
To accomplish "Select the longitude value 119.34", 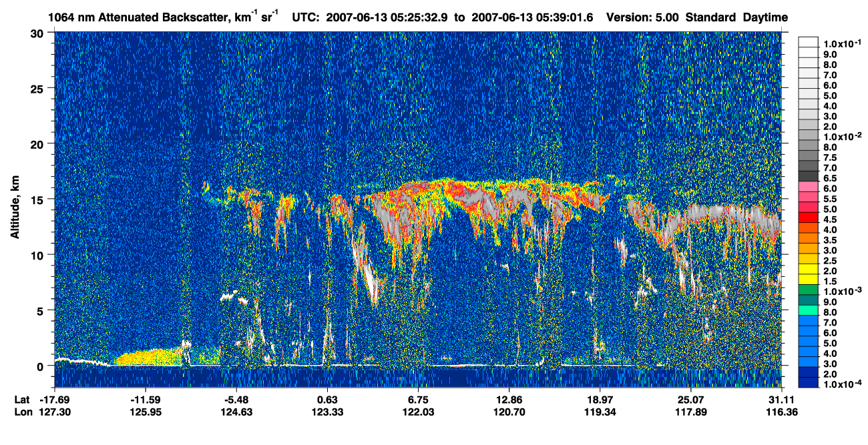I will pyautogui.click(x=600, y=412).
